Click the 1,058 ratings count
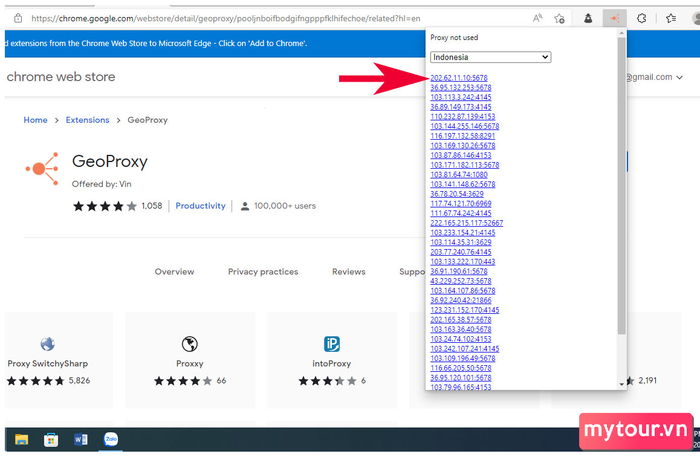Image resolution: width=700 pixels, height=459 pixels. [152, 206]
